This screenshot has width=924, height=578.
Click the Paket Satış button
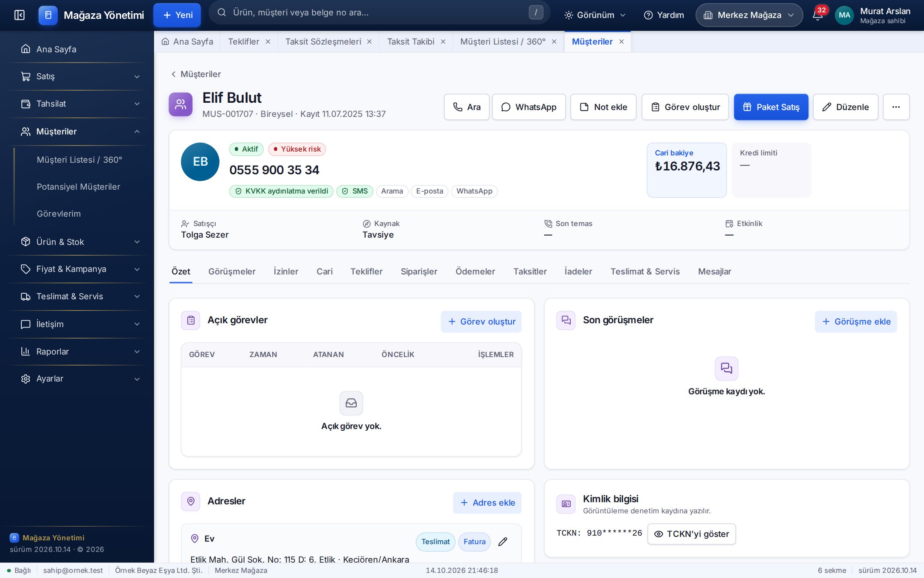(771, 107)
